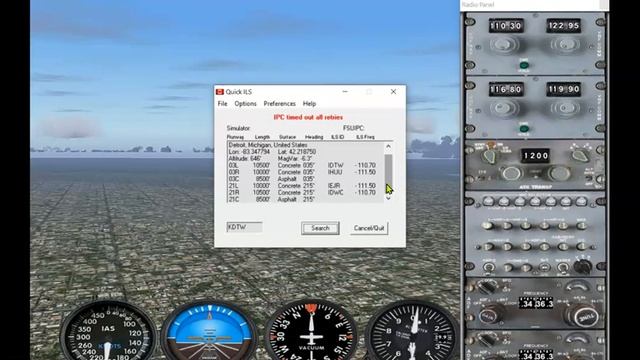
Task: Click the upper ADF .34 .36 .3 display
Action: [536, 303]
